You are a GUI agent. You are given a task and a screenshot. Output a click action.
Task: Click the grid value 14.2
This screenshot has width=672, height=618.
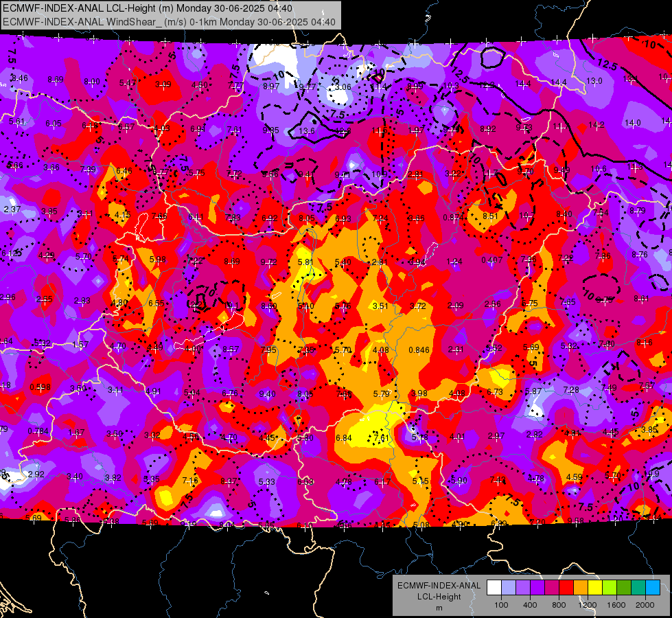click(596, 125)
